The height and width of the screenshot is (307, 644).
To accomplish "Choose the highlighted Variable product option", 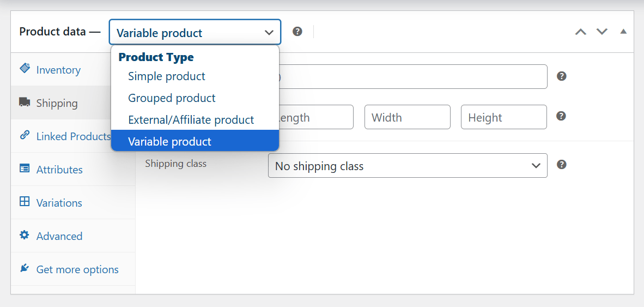I will (x=195, y=141).
